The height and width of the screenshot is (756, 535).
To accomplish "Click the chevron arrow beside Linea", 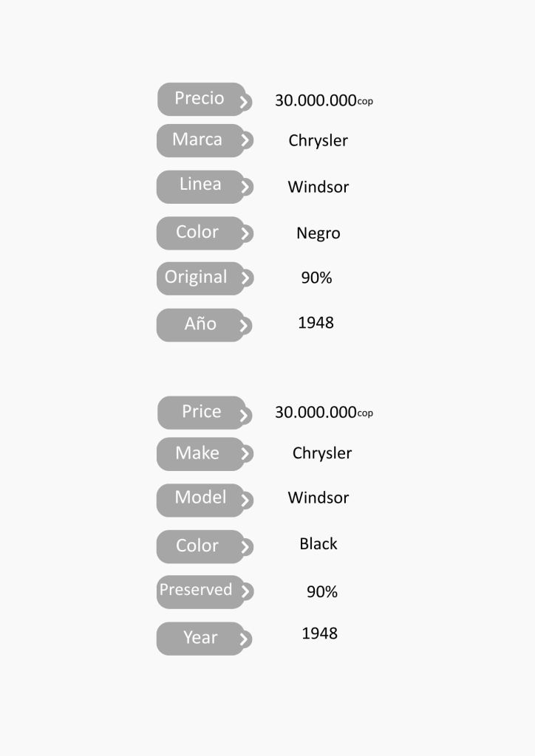I will 245,188.
